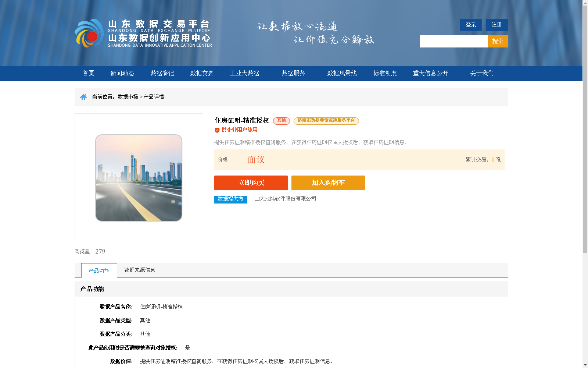
Task: Click the 济南市数据要素流通服务平台 tag
Action: coord(326,121)
